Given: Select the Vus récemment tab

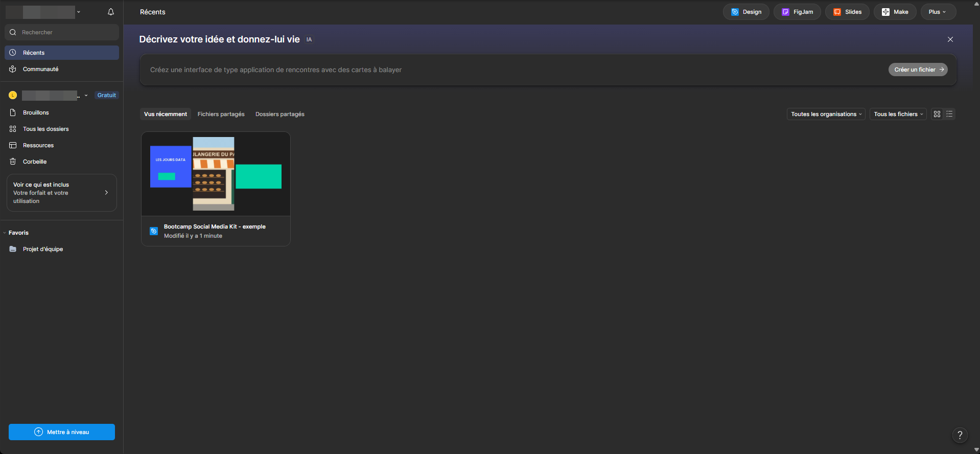Looking at the screenshot, I should click(166, 114).
